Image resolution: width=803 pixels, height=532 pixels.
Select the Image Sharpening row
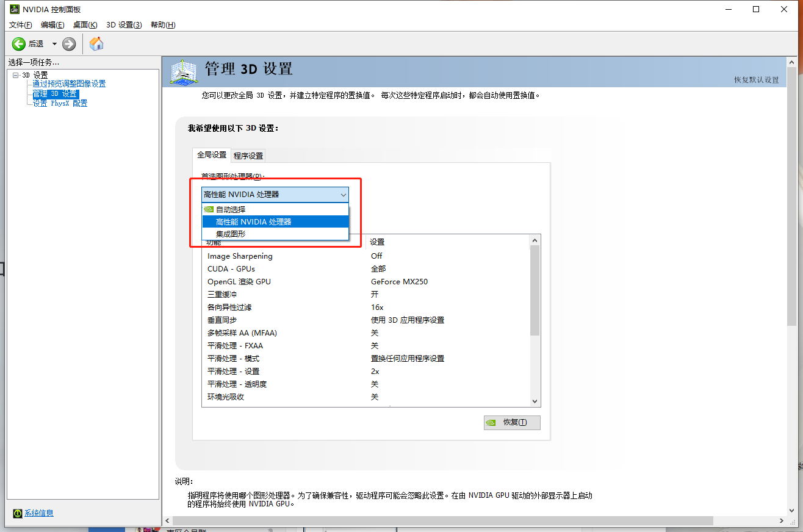(x=365, y=256)
